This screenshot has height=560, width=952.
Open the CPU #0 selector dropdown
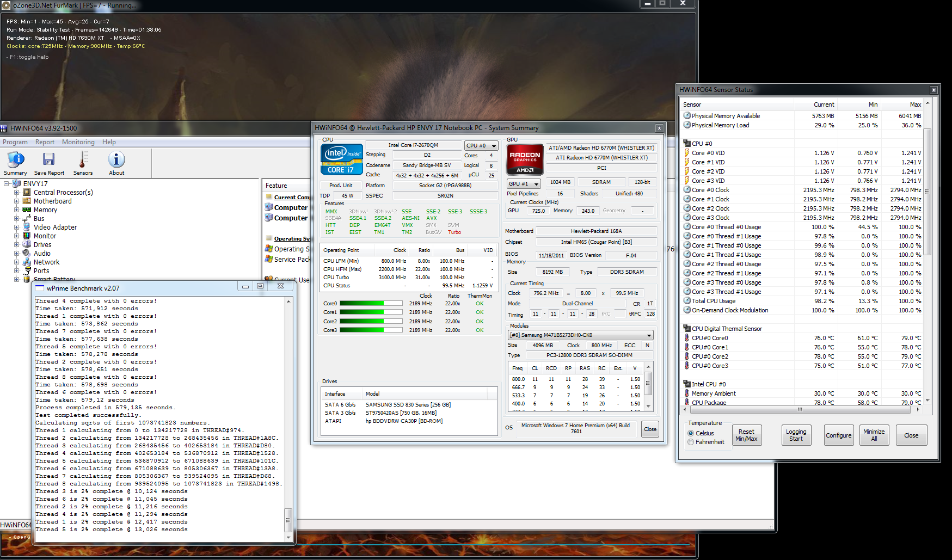481,145
